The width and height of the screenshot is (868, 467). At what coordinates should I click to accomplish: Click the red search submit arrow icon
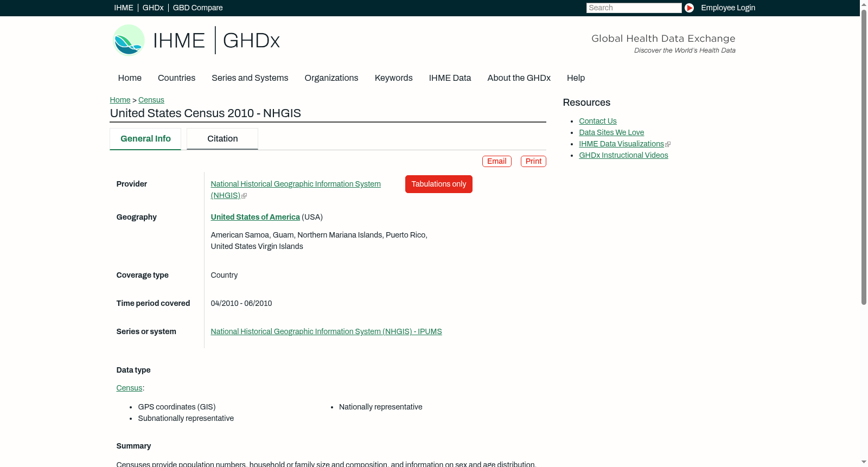tap(689, 8)
